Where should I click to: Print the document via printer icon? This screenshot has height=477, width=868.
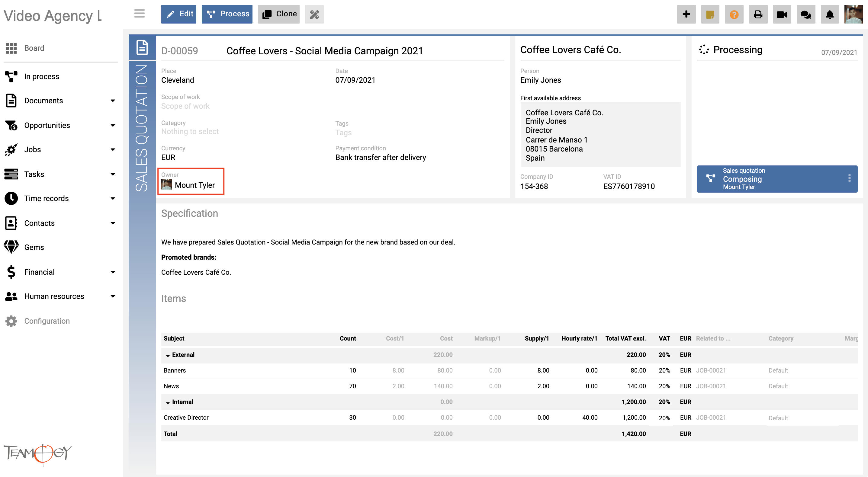(758, 14)
